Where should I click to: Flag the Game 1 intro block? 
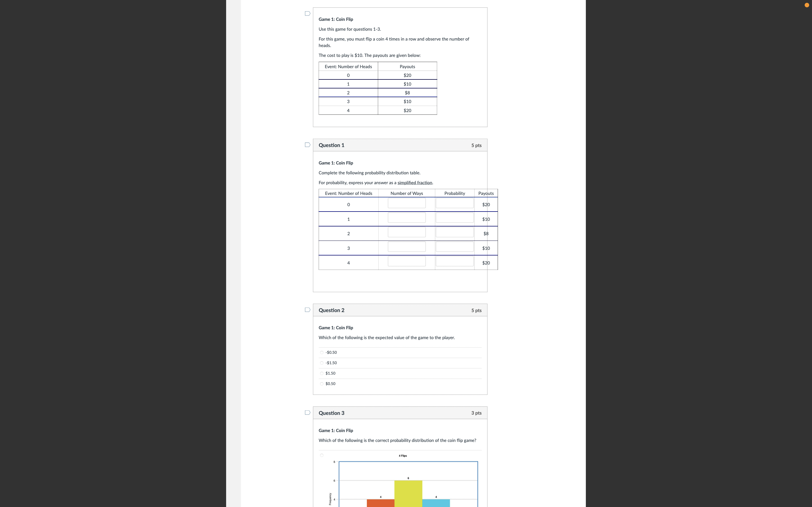coord(307,14)
